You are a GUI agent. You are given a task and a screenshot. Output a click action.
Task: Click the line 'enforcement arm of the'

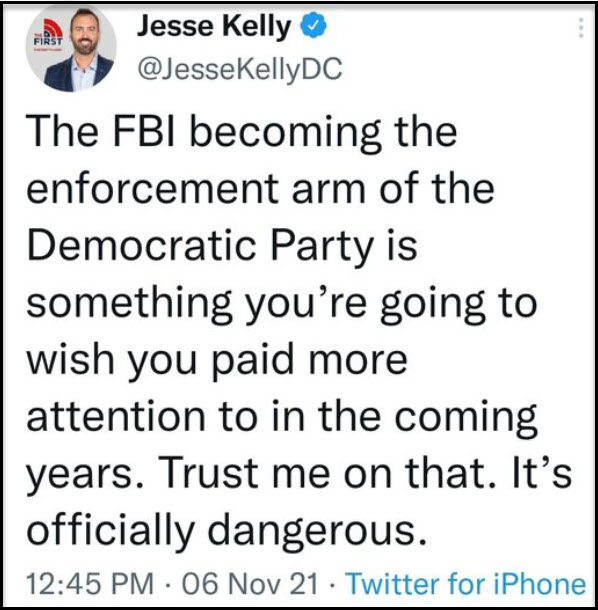click(x=260, y=188)
